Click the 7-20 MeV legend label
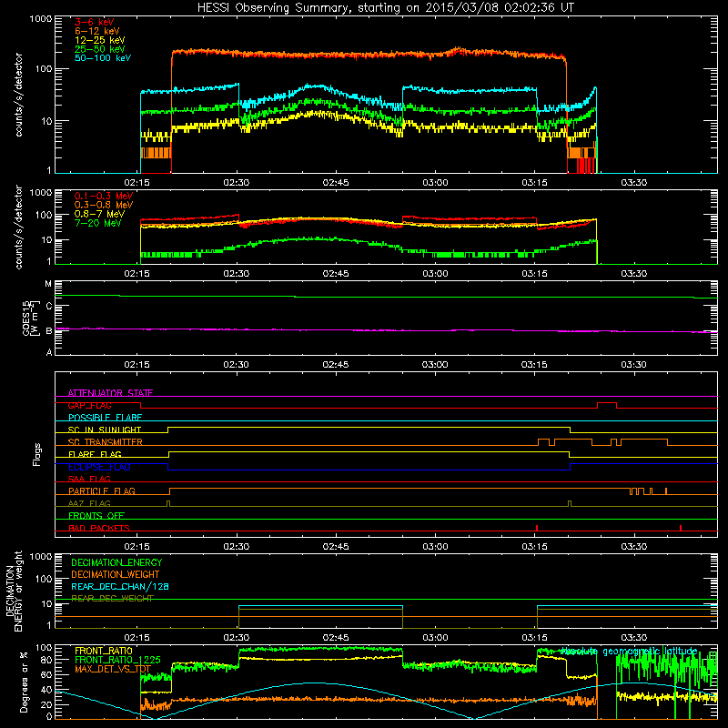This screenshot has height=728, width=728. 98,223
